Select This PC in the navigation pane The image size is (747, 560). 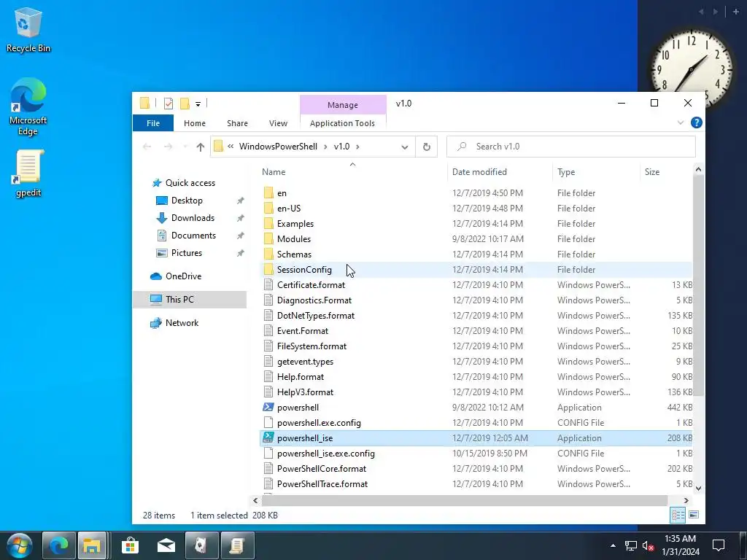pyautogui.click(x=190, y=300)
